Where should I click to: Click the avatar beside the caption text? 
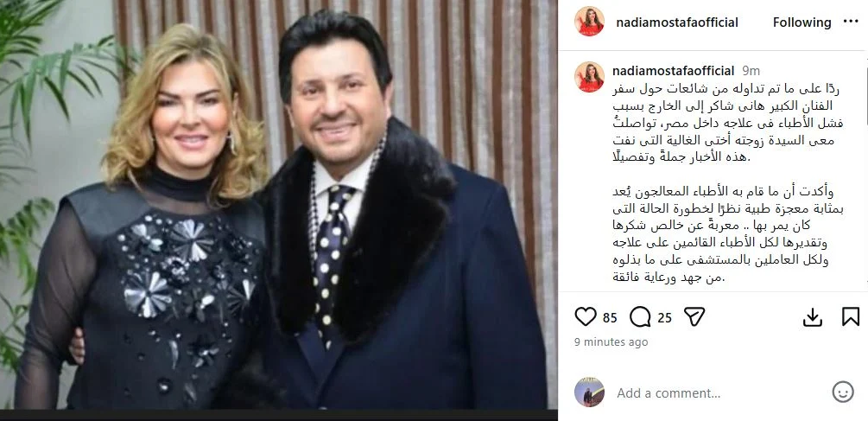pos(589,76)
